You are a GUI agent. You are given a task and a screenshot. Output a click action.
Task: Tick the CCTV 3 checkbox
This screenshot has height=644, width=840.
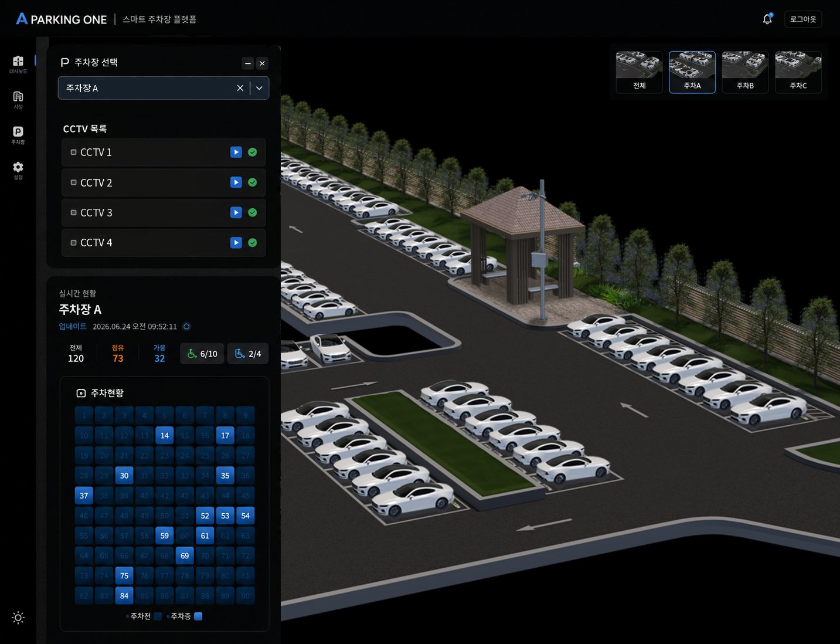(74, 212)
